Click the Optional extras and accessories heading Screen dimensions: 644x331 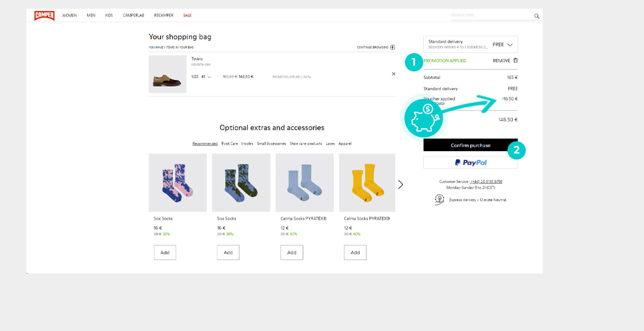(x=272, y=128)
